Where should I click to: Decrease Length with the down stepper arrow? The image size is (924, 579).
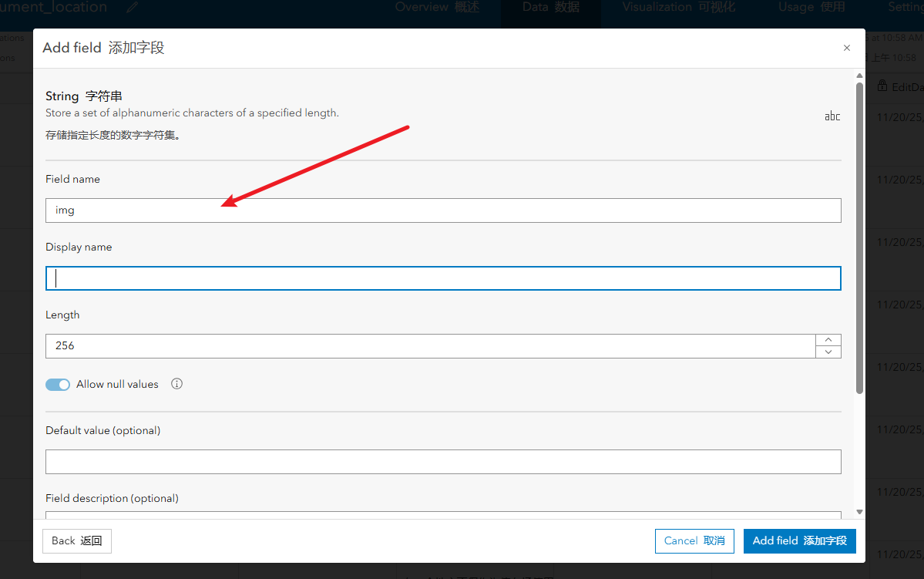[x=828, y=352]
